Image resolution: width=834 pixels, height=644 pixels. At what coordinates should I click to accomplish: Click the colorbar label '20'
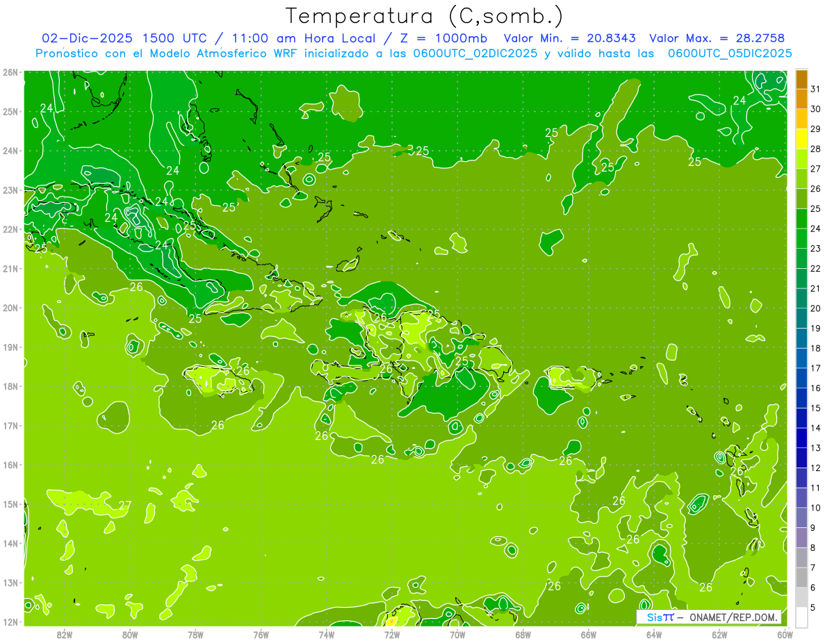click(x=816, y=308)
